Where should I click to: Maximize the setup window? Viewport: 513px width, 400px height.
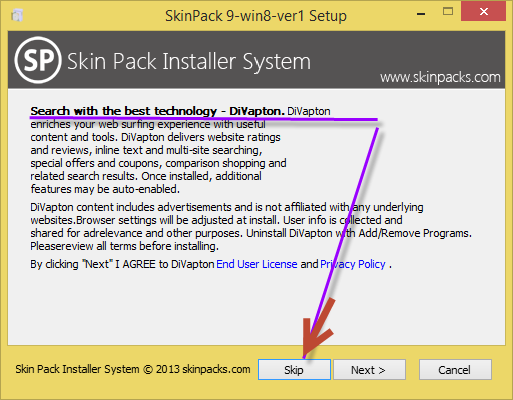point(448,12)
